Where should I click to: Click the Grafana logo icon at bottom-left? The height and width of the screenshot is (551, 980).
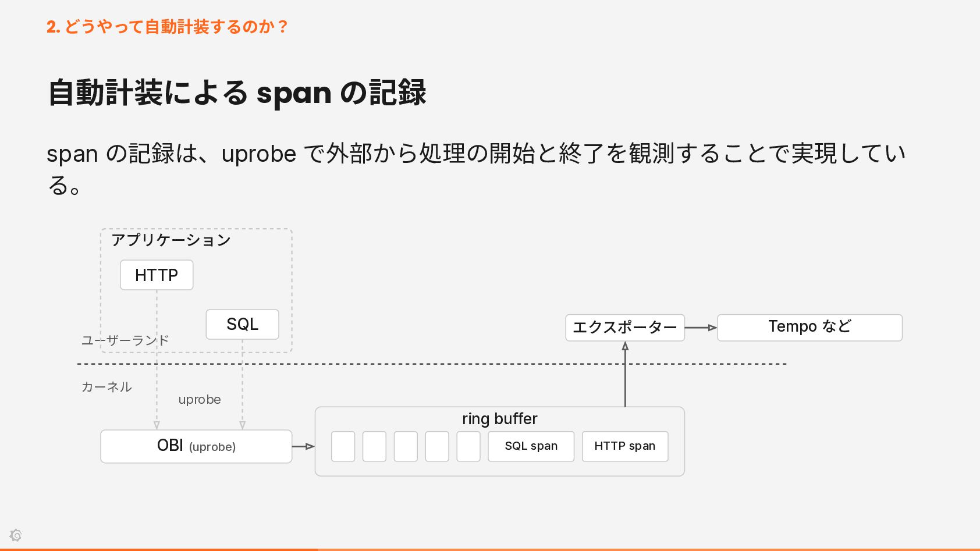[16, 535]
